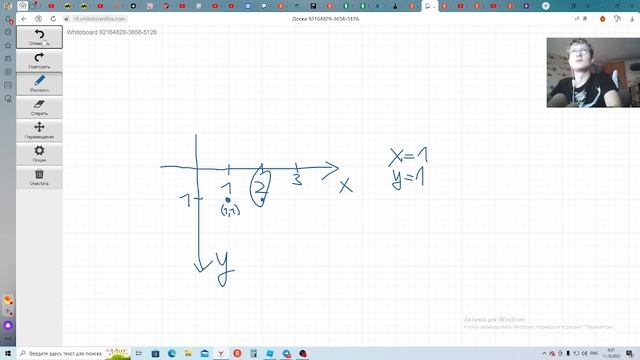Click the purple Alice assistant sidebar icon

coord(8,325)
